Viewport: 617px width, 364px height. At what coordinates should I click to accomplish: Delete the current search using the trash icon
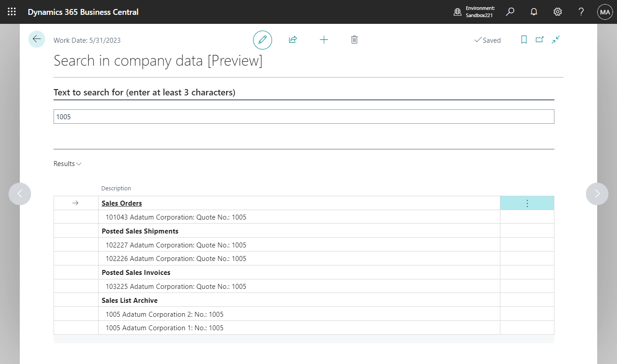354,40
